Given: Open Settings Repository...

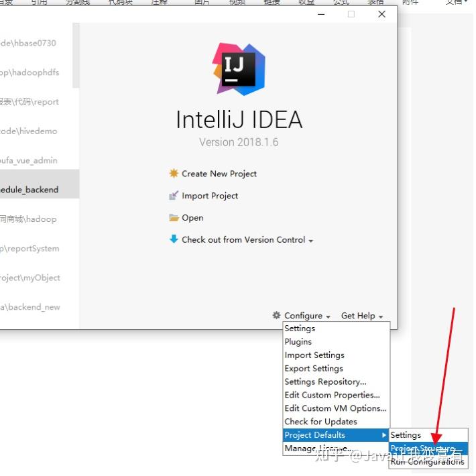Looking at the screenshot, I should tap(336, 382).
